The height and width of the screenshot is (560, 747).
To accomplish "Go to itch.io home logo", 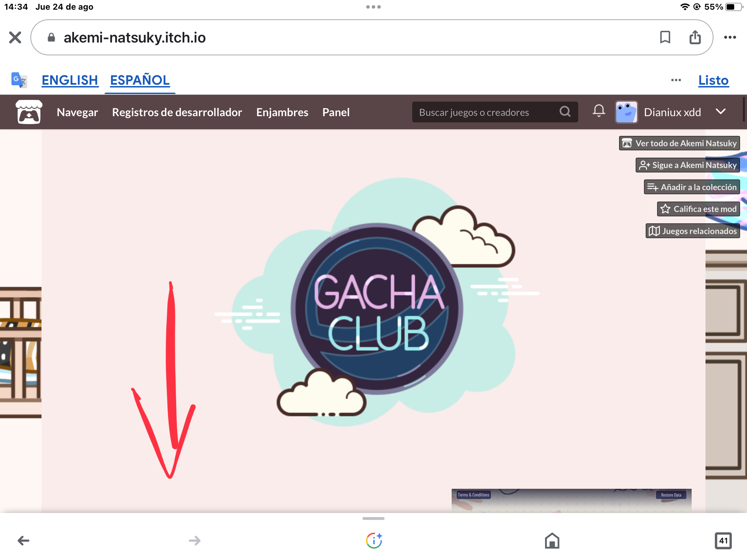I will pyautogui.click(x=29, y=112).
